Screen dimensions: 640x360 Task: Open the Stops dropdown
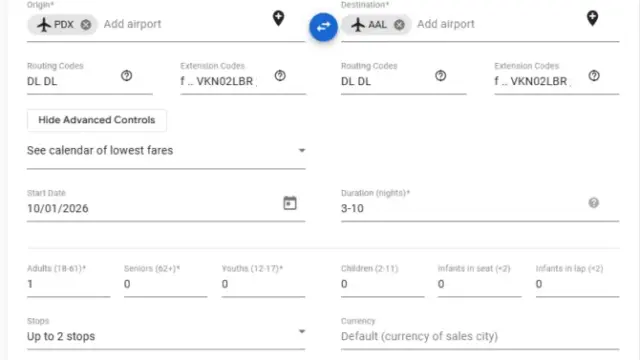pos(166,336)
